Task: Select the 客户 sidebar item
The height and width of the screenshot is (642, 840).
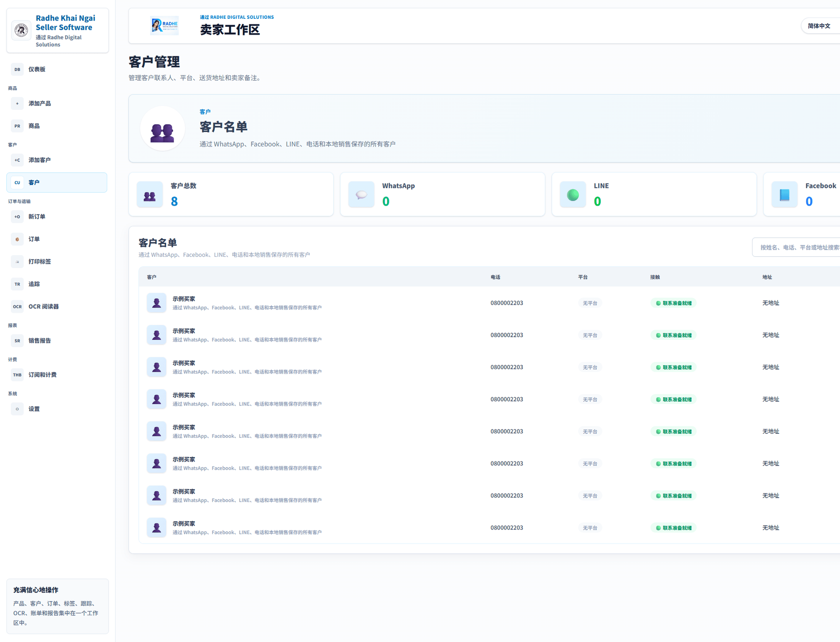Action: pos(57,182)
